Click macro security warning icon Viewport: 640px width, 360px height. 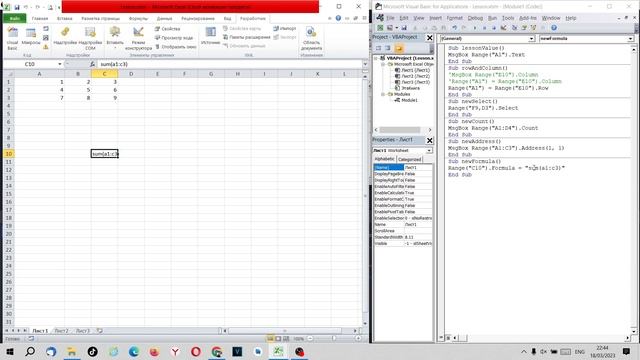coord(46,47)
